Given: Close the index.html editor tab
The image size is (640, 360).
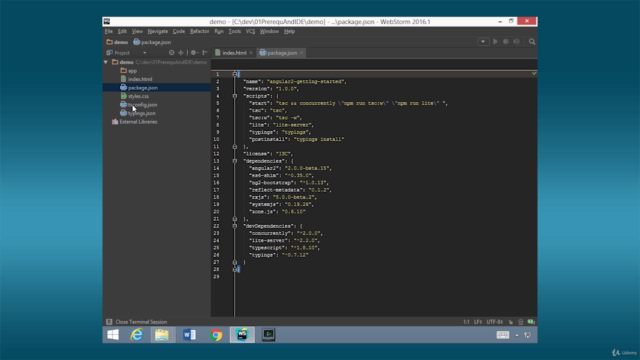Looking at the screenshot, I should (251, 53).
